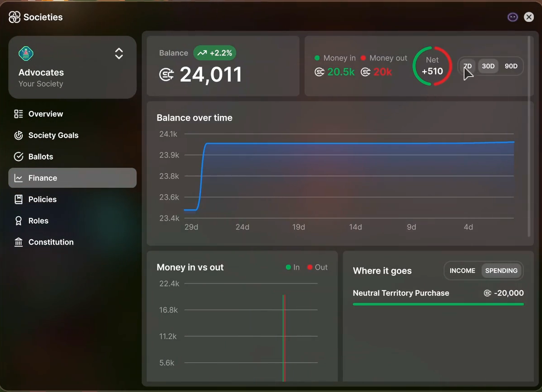542x392 pixels.
Task: Click the +2.2% balance trend badge
Action: pos(215,53)
